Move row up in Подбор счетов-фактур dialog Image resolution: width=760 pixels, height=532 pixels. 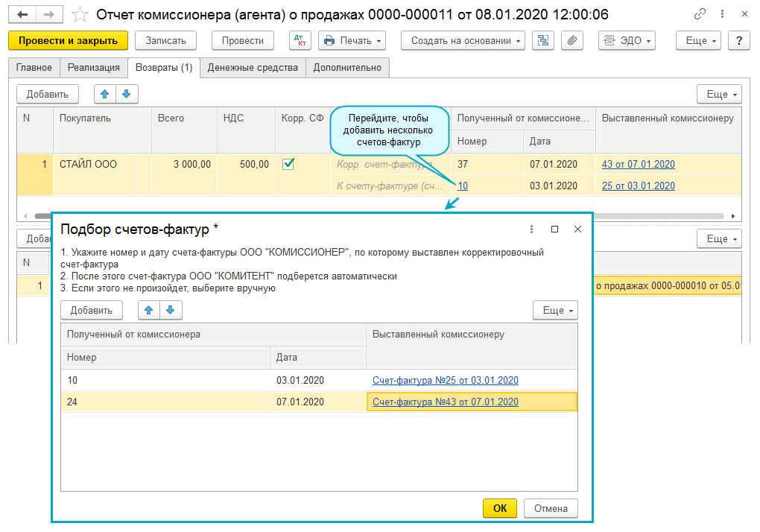click(149, 311)
